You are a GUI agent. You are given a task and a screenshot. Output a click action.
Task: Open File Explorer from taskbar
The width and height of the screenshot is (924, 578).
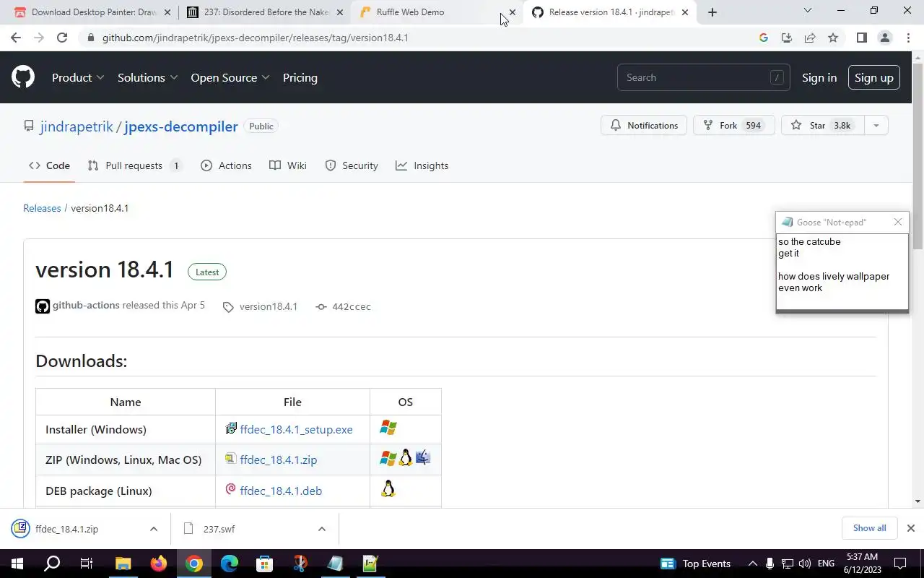(x=123, y=564)
